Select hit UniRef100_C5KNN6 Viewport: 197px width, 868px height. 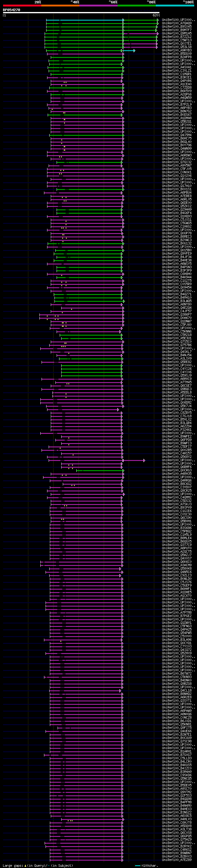tap(177, 331)
